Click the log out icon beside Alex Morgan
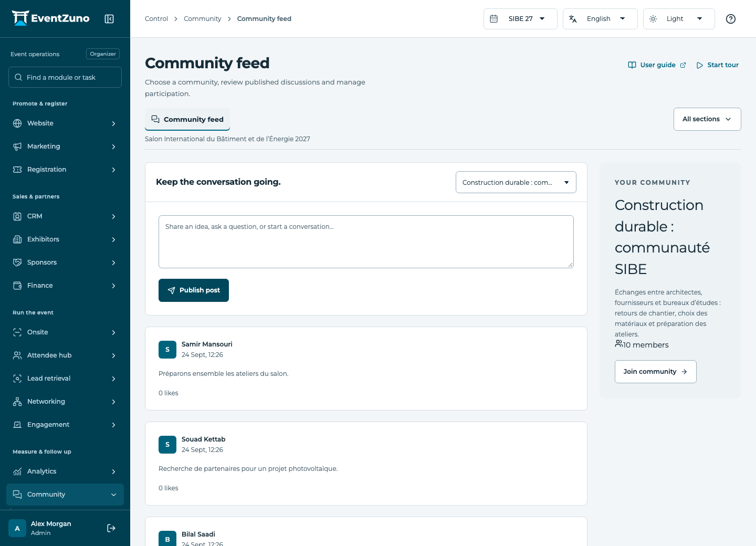 [111, 528]
